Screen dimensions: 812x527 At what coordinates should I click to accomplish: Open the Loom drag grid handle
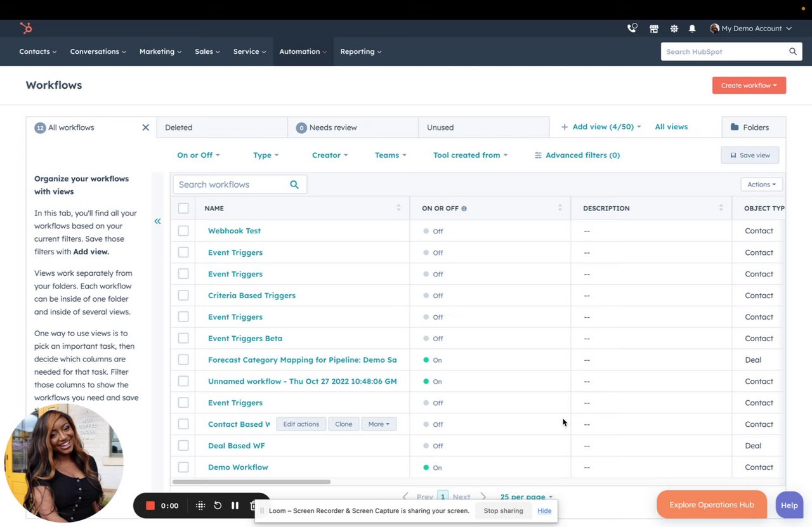tap(200, 505)
